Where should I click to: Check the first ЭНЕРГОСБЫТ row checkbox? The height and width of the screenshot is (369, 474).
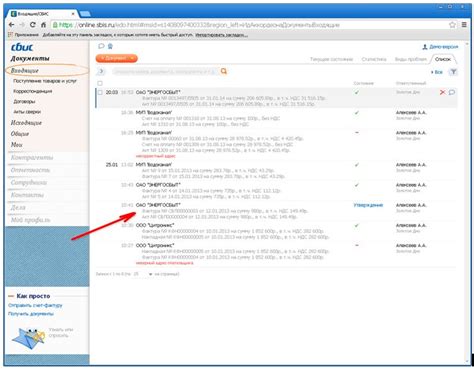(x=100, y=92)
